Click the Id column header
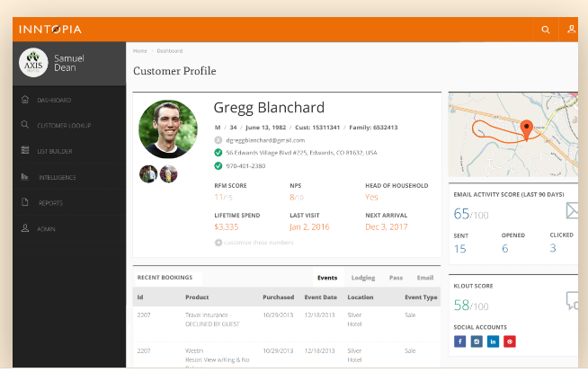This screenshot has width=588, height=390. pos(140,297)
